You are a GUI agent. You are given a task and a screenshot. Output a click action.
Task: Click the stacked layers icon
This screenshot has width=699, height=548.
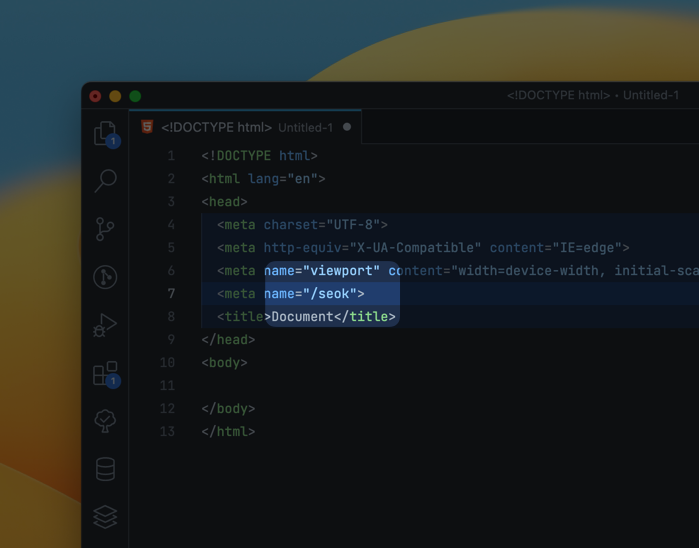(105, 516)
